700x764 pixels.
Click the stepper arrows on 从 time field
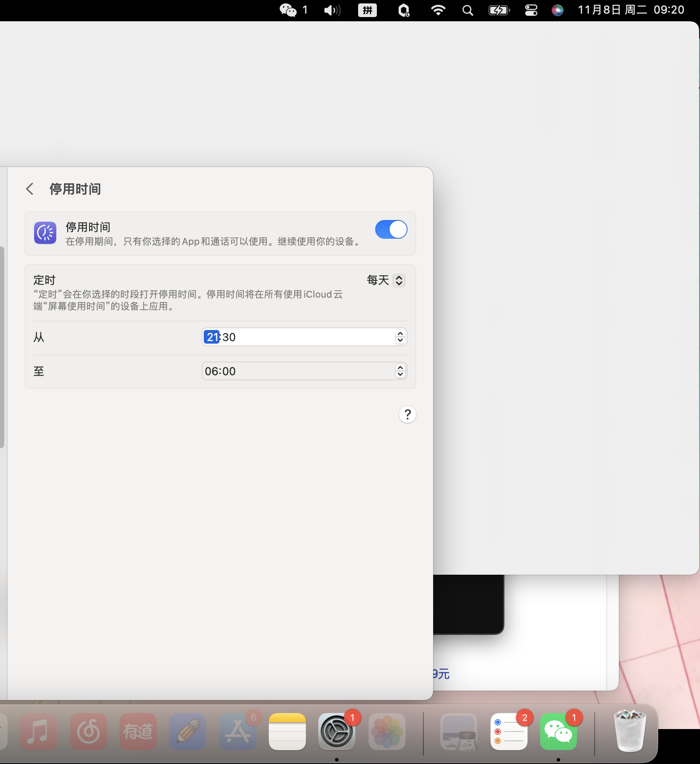(400, 337)
